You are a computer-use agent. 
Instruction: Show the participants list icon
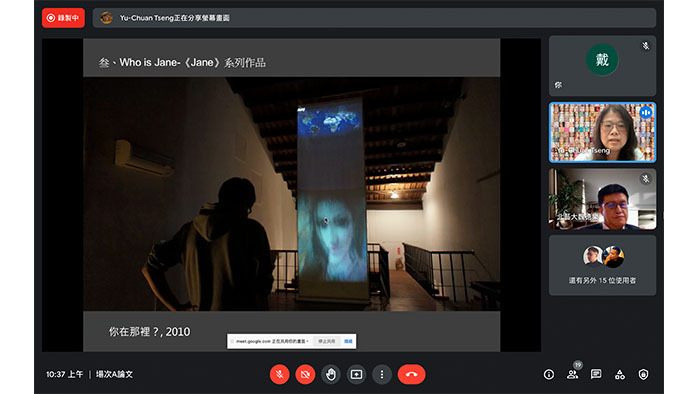[x=572, y=374]
